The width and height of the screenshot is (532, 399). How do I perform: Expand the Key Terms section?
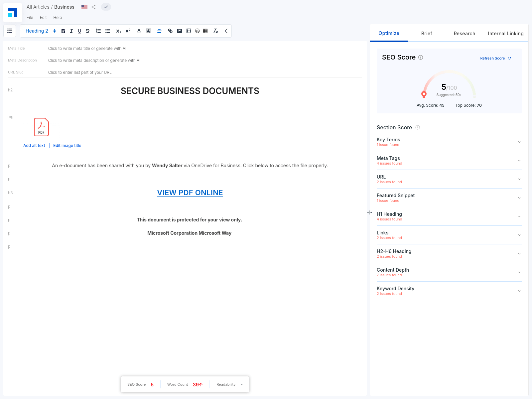(x=449, y=142)
